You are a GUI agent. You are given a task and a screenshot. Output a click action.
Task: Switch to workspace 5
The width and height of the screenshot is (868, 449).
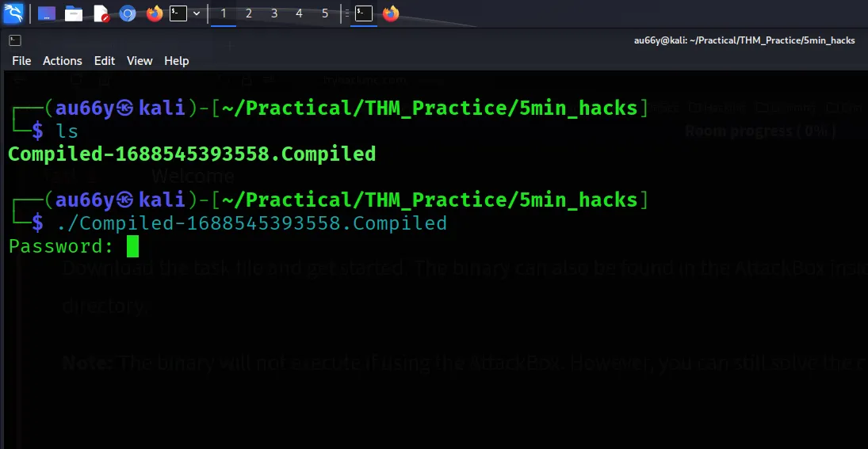coord(325,13)
